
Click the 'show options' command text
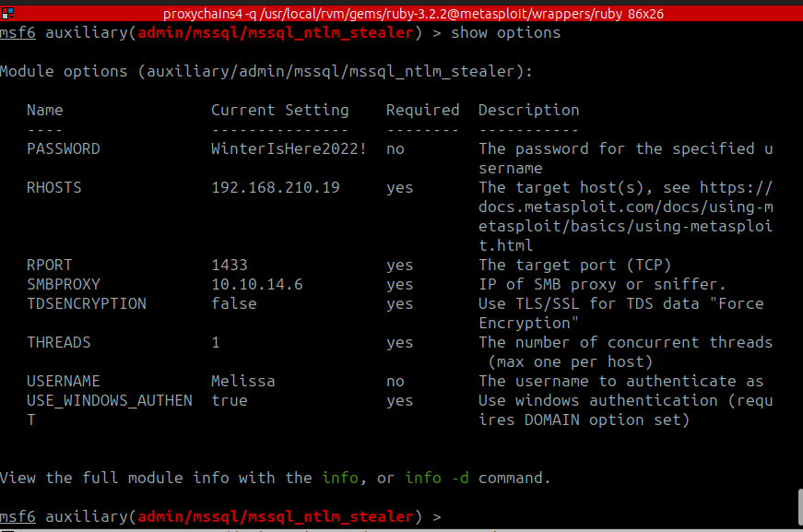(505, 33)
